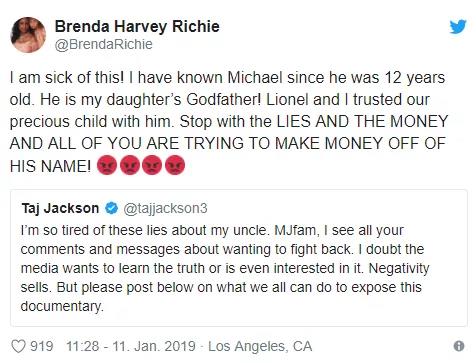This screenshot has height=363, width=476.
Task: Open Brenda Harvey Richie's profile avatar
Action: (28, 35)
